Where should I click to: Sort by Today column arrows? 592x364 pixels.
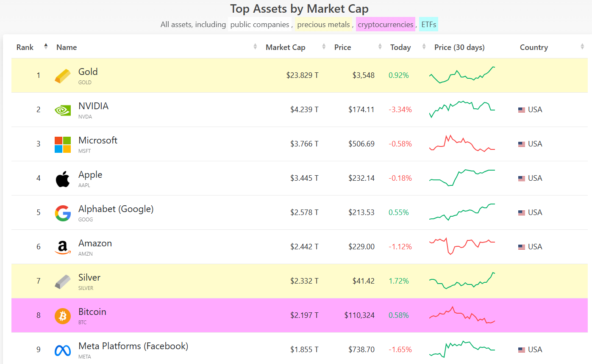point(424,47)
